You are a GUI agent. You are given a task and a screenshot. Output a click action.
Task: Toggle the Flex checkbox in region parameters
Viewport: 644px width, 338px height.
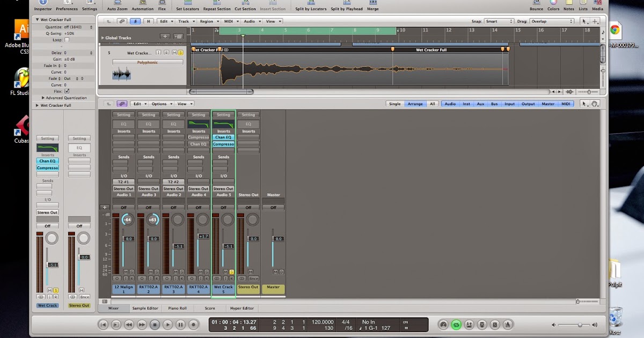coord(67,91)
